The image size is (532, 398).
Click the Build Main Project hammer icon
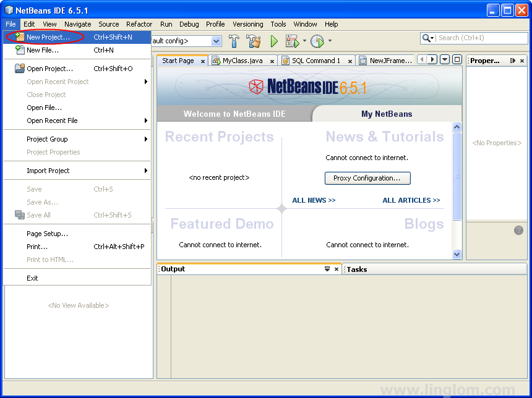tap(234, 41)
